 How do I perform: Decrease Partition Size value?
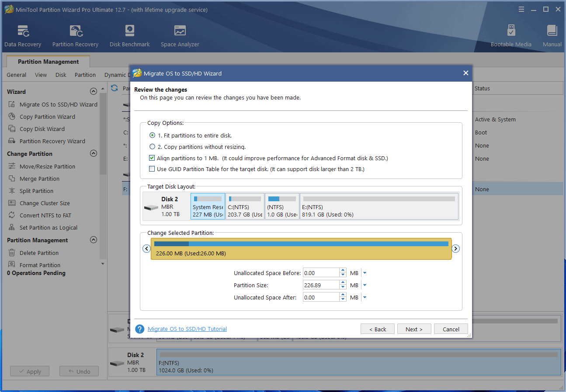coord(343,288)
